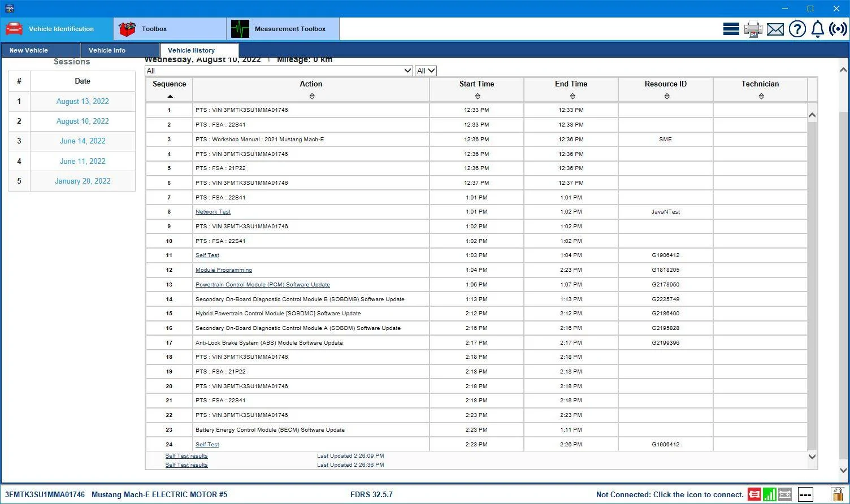Click 'Hybrid Powertrain Control Module [SOBDMC] Software Update'
Screen dimensions: 850x504
pyautogui.click(x=278, y=314)
